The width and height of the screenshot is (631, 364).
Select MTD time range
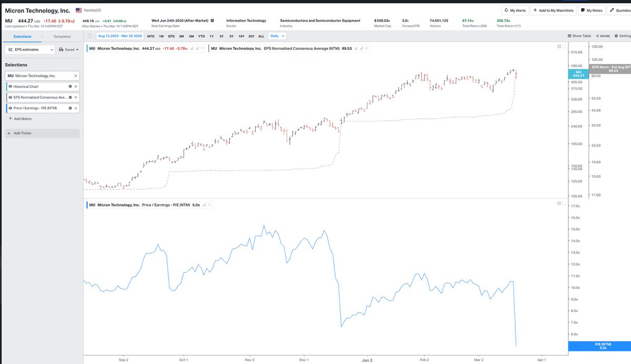[x=151, y=36]
